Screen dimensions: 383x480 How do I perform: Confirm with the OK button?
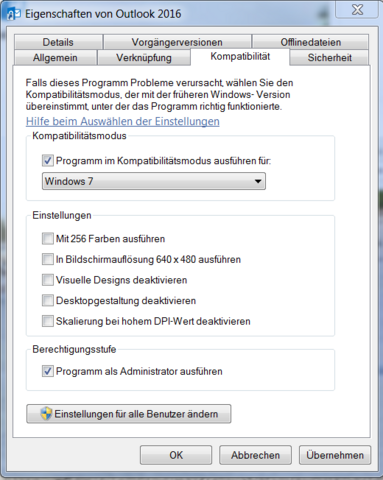pos(176,455)
